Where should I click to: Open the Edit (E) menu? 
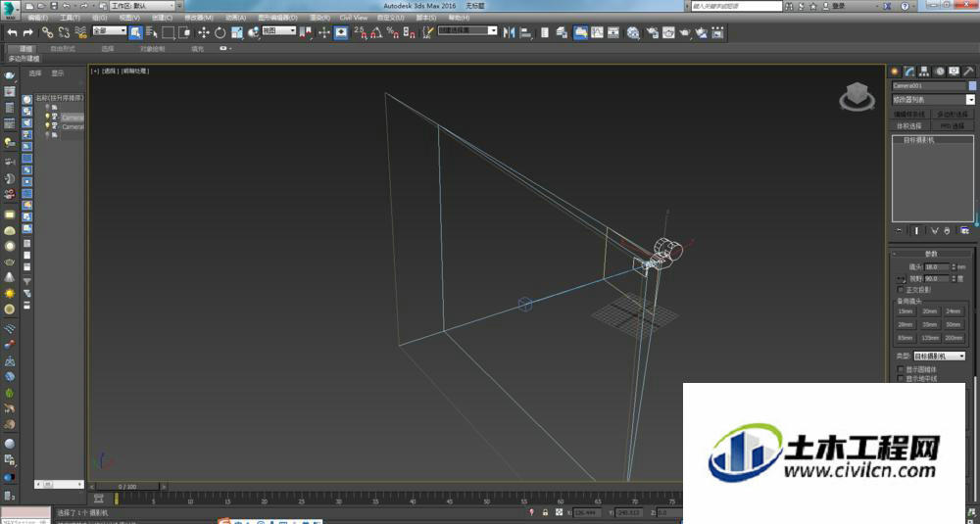(x=38, y=18)
